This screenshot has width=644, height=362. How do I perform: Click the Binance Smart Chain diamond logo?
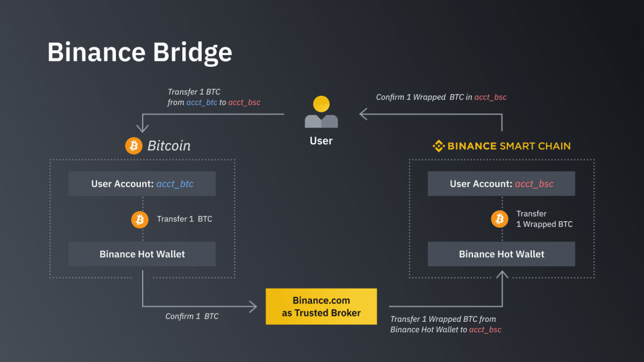tap(439, 146)
